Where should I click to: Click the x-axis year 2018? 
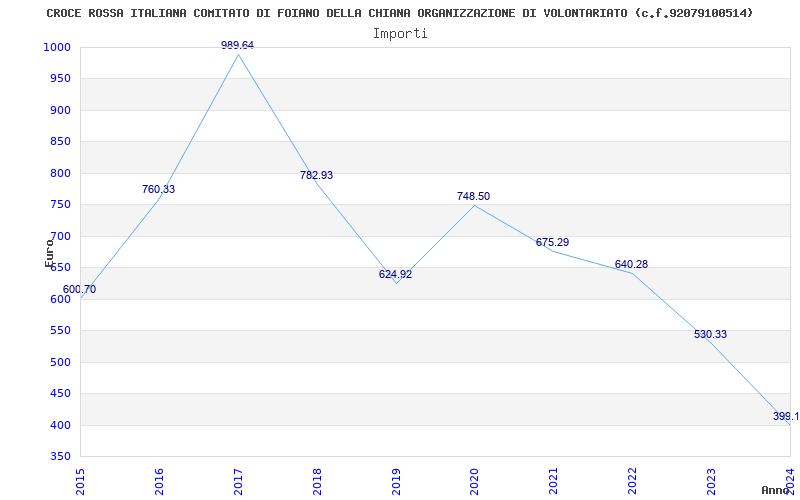(x=317, y=482)
